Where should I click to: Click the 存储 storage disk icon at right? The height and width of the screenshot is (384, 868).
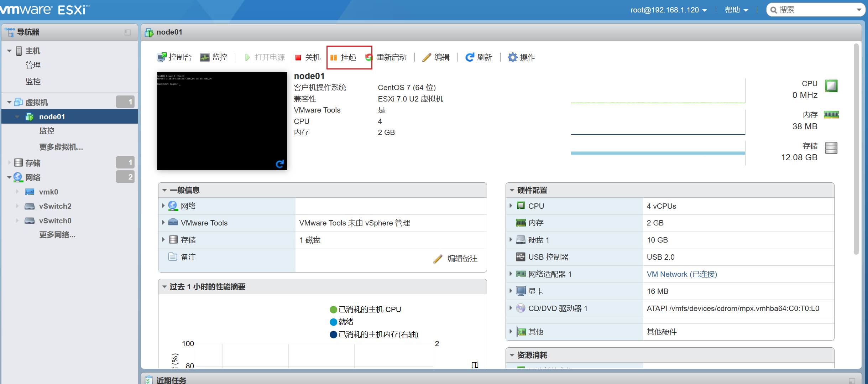coord(831,147)
